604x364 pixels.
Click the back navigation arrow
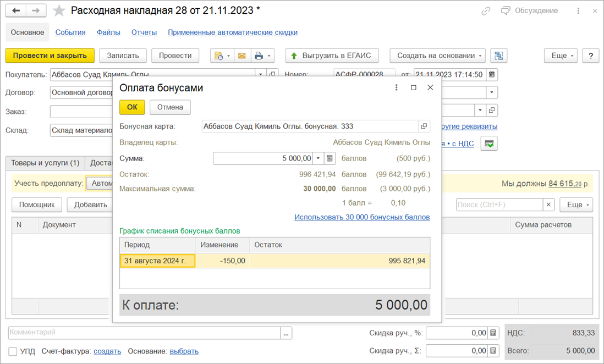[x=16, y=10]
